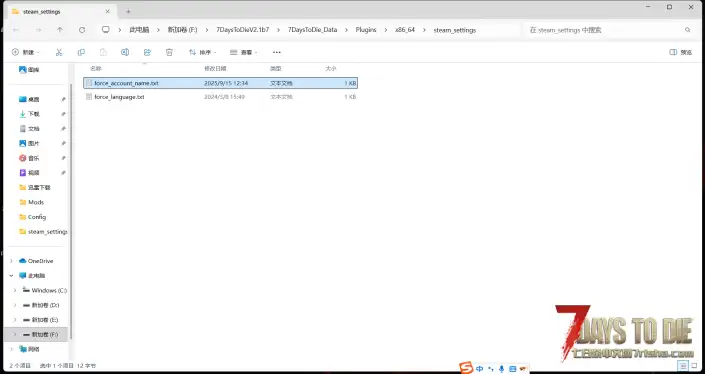The image size is (705, 374).
Task: Open a new tab with plus button
Action: 128,11
